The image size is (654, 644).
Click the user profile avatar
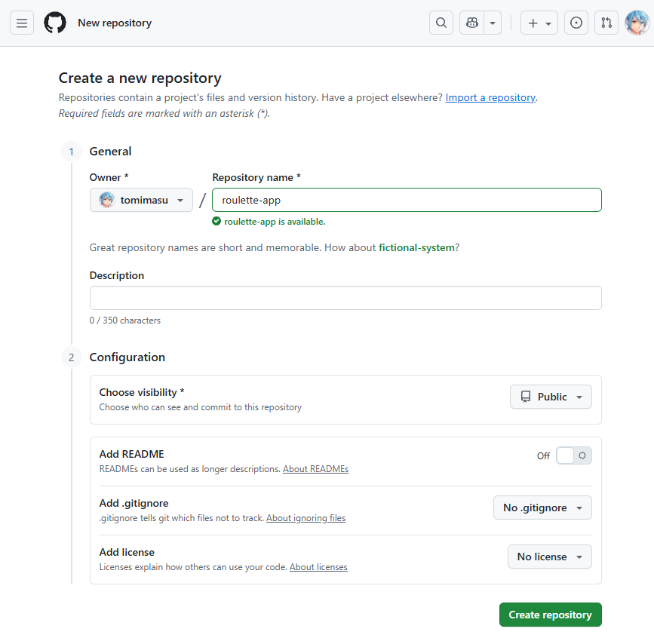pyautogui.click(x=637, y=23)
